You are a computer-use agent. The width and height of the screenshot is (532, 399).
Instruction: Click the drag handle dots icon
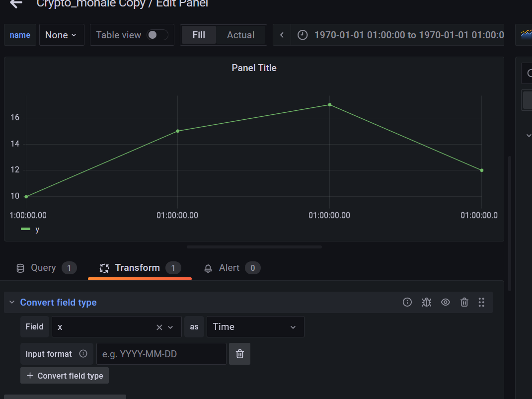481,302
